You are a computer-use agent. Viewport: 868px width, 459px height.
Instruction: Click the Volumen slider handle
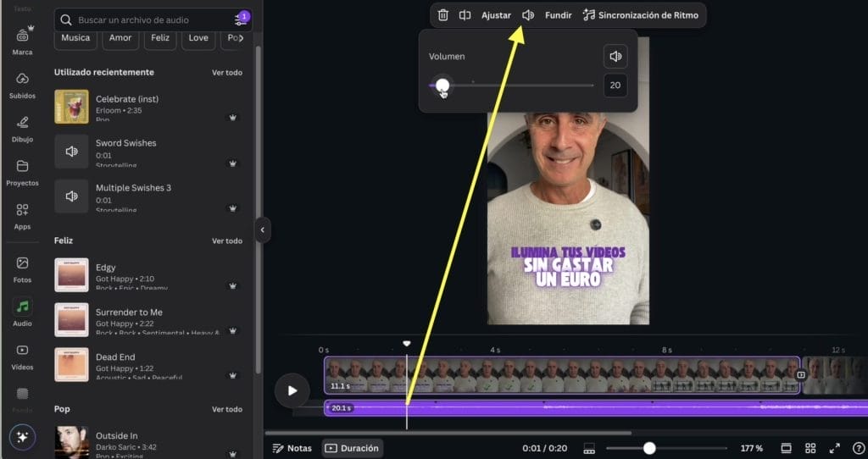click(442, 85)
